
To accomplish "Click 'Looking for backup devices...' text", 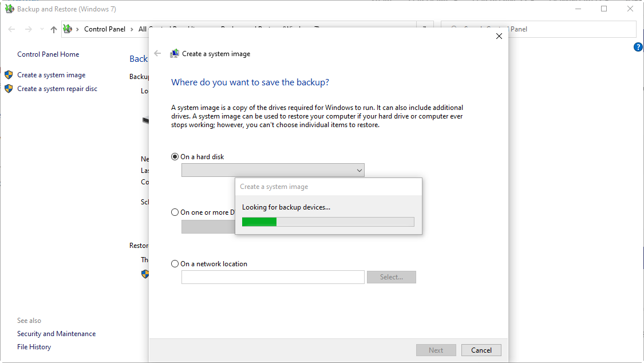I will (286, 207).
